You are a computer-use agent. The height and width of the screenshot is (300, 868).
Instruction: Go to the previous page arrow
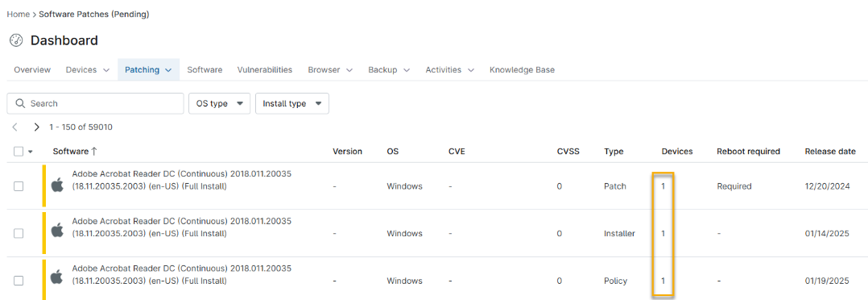coord(15,127)
